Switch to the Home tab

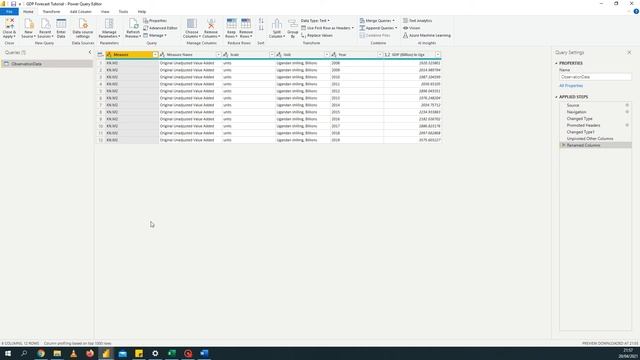28,12
